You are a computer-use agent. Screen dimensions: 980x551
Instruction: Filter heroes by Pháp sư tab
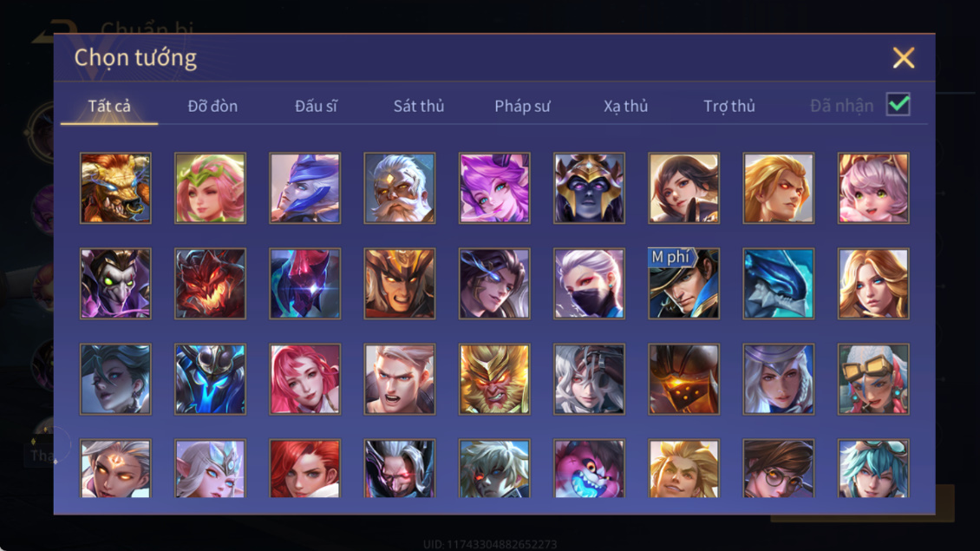click(522, 107)
